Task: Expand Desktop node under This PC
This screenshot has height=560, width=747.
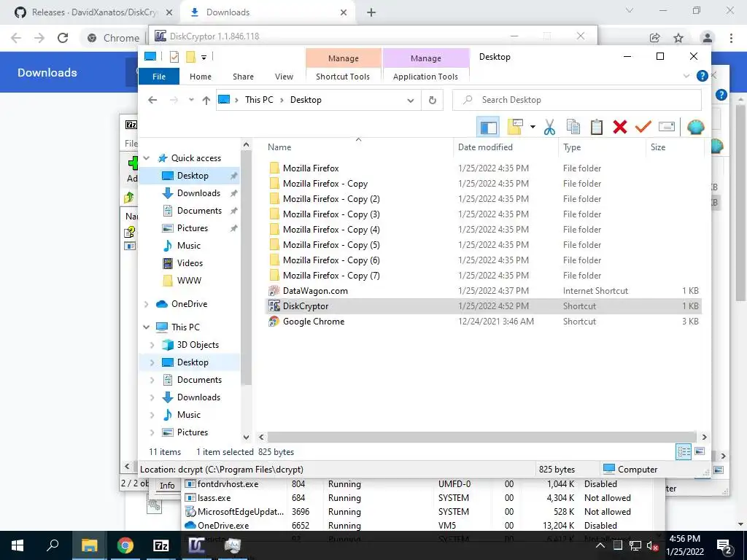Action: pyautogui.click(x=152, y=362)
